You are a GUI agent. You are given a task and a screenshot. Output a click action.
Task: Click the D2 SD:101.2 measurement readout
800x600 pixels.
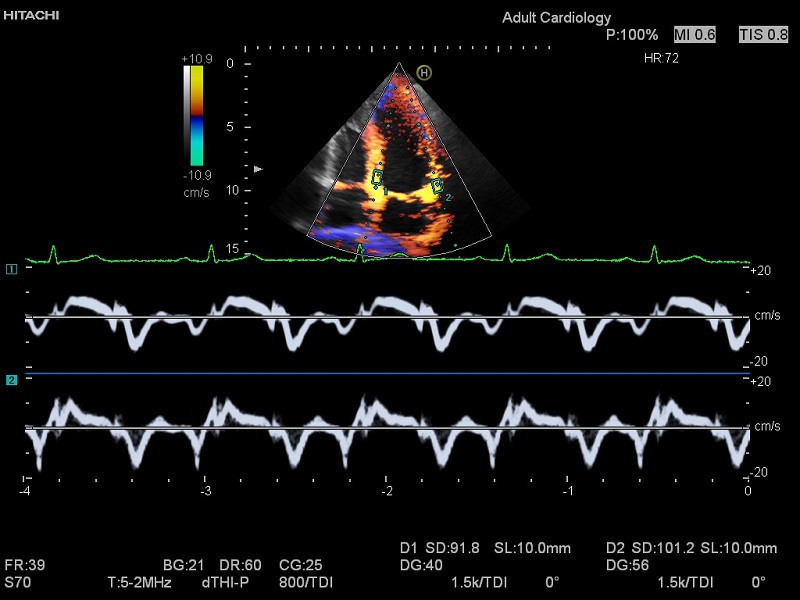(x=650, y=548)
